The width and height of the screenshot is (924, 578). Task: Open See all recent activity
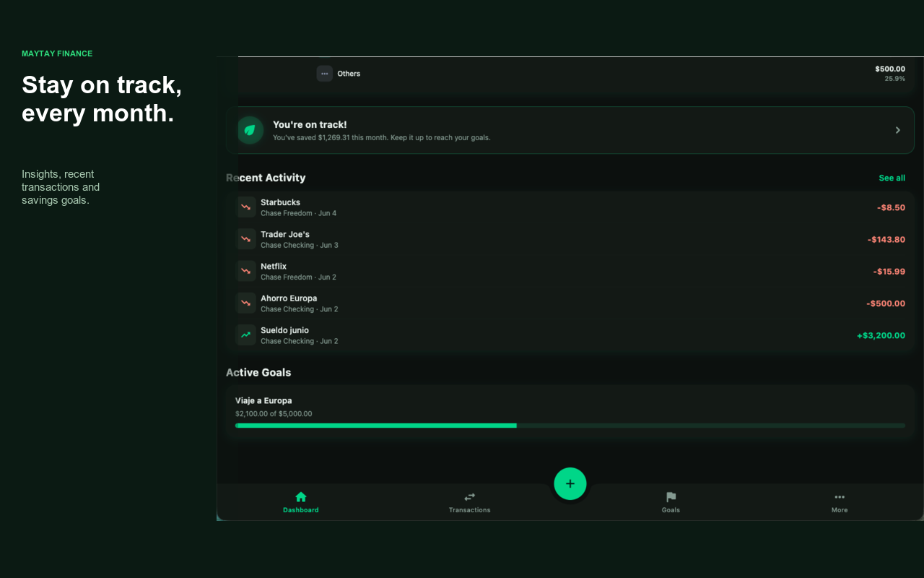892,178
